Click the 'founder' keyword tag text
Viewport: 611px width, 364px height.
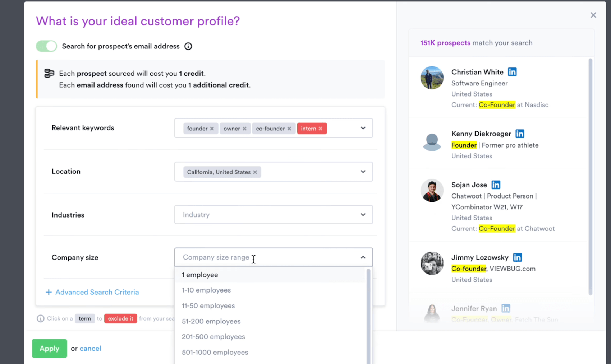point(197,129)
